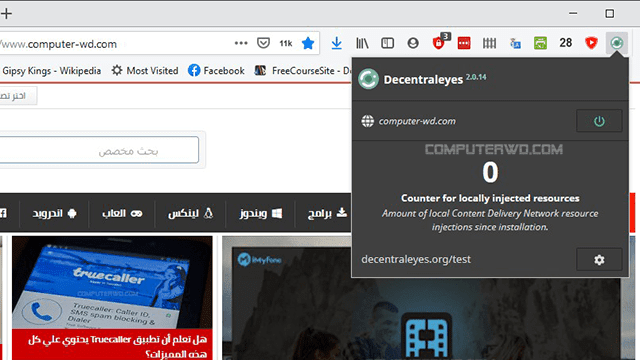Click the extension showing number 28
Image resolution: width=640 pixels, height=360 pixels.
click(x=566, y=43)
